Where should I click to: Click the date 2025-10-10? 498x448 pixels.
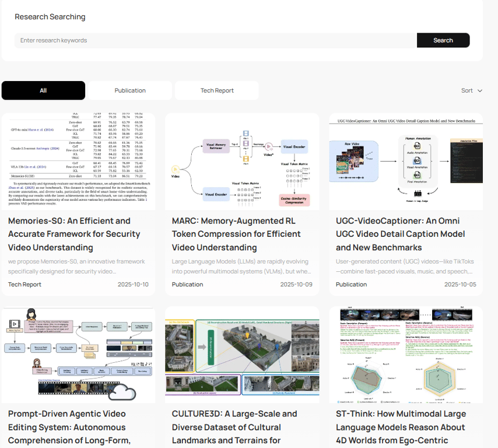tap(133, 284)
